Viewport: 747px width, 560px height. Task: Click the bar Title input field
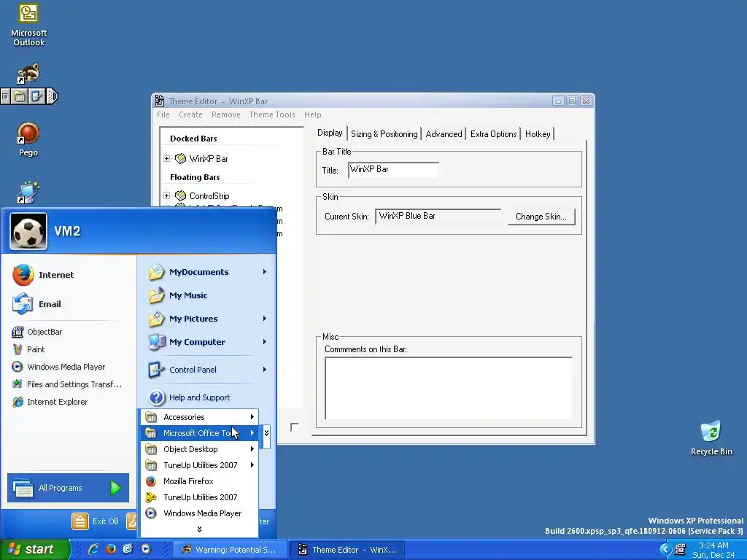tap(393, 170)
